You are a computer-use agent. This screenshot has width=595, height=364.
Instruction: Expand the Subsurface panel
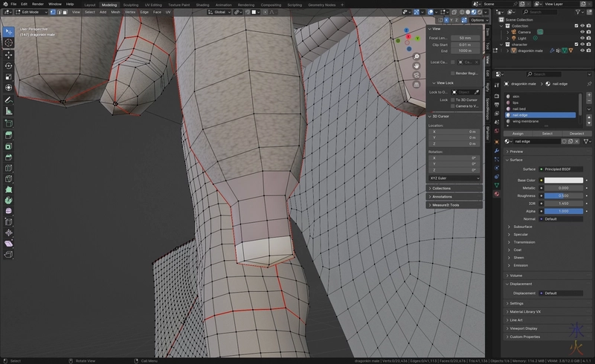pyautogui.click(x=523, y=226)
